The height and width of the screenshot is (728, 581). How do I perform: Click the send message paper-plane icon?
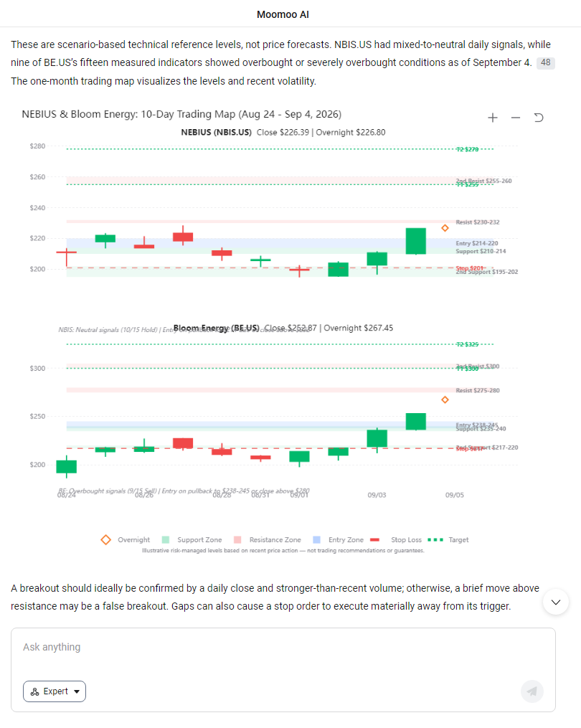click(x=532, y=691)
